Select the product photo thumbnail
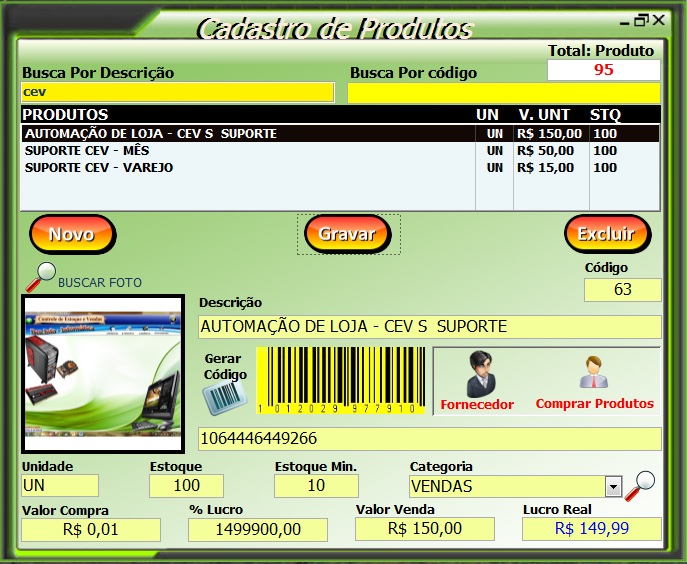Image resolution: width=687 pixels, height=564 pixels. 103,374
